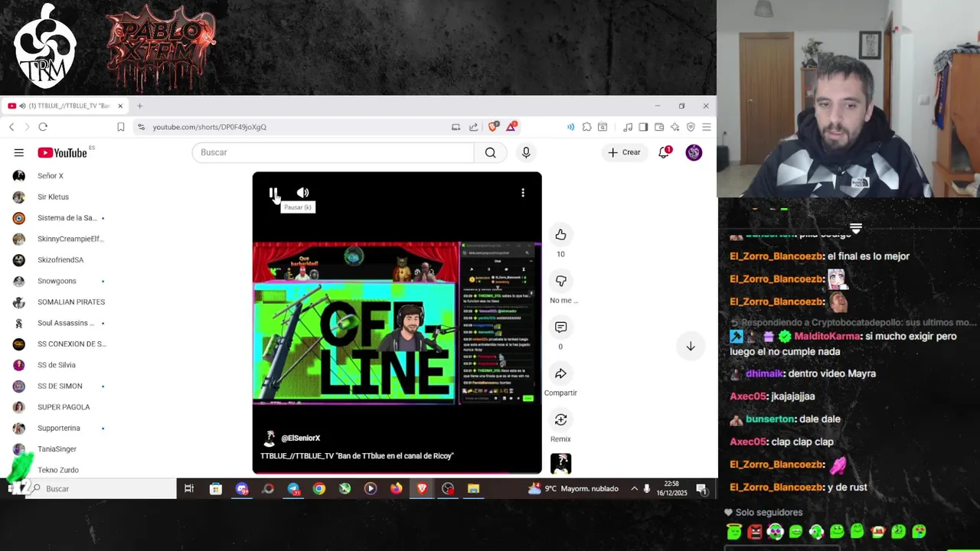Go back in the browser
The width and height of the screenshot is (980, 551).
(x=11, y=127)
